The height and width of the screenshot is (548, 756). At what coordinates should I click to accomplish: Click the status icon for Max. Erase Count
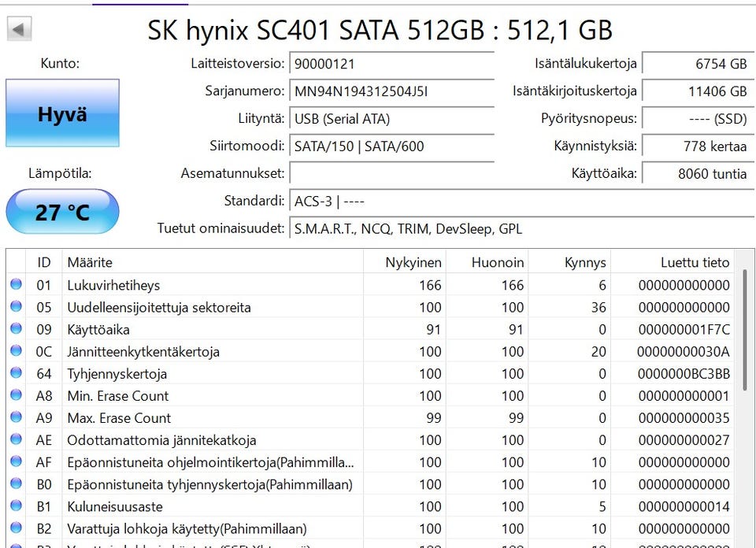(16, 417)
